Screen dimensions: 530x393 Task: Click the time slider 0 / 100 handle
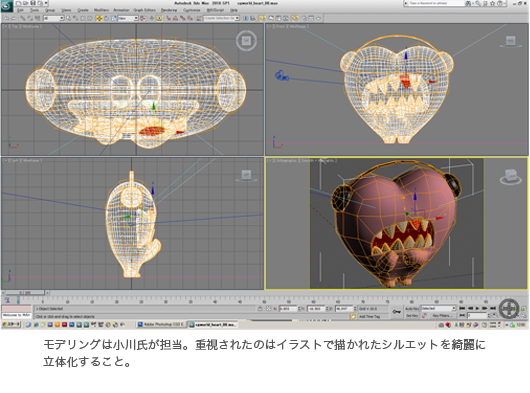point(25,293)
